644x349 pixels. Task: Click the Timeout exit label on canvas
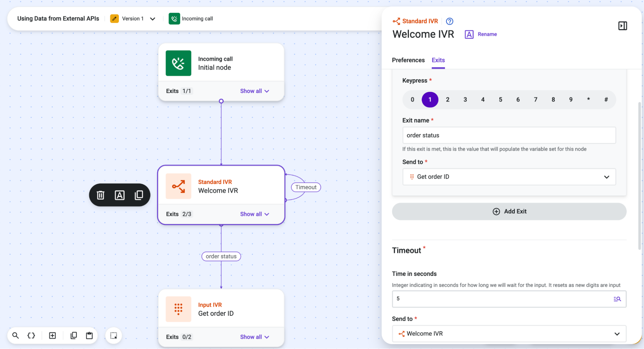tap(306, 187)
